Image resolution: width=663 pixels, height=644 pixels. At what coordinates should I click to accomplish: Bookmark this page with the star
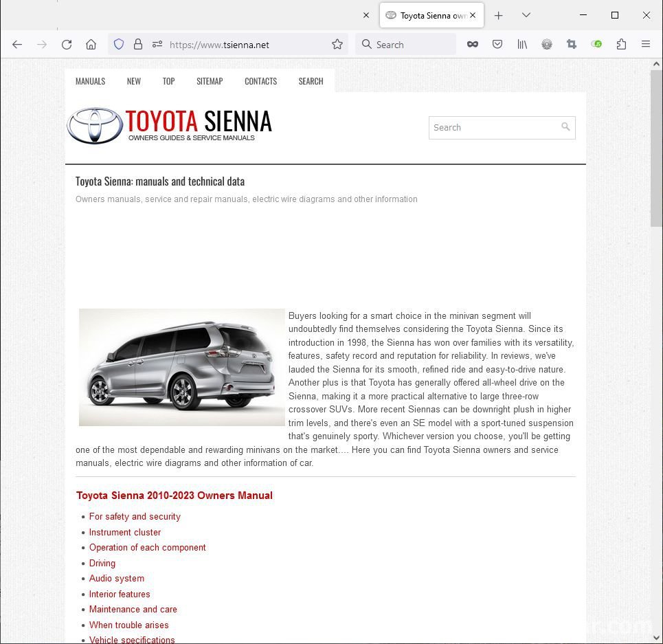click(x=337, y=44)
